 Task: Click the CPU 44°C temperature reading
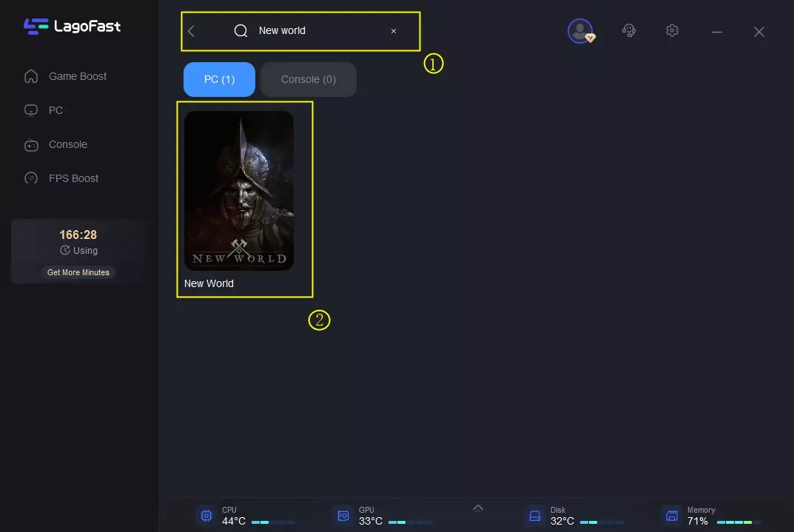(x=233, y=522)
